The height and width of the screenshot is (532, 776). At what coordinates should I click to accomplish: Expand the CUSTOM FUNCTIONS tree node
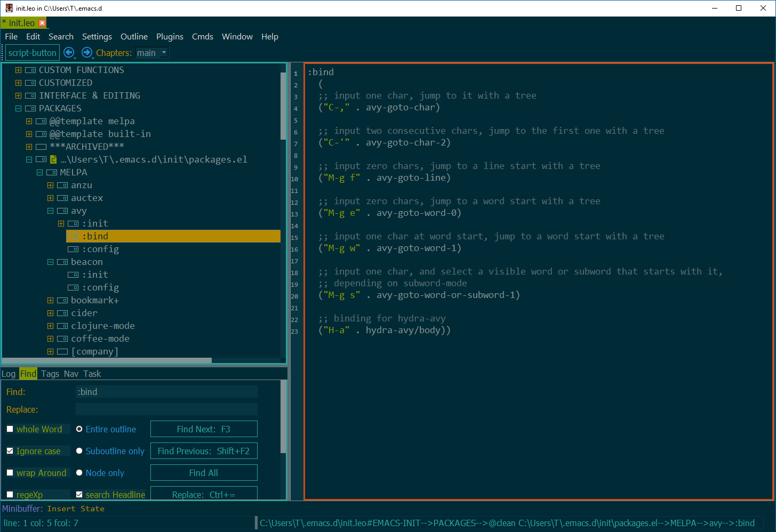(x=18, y=70)
